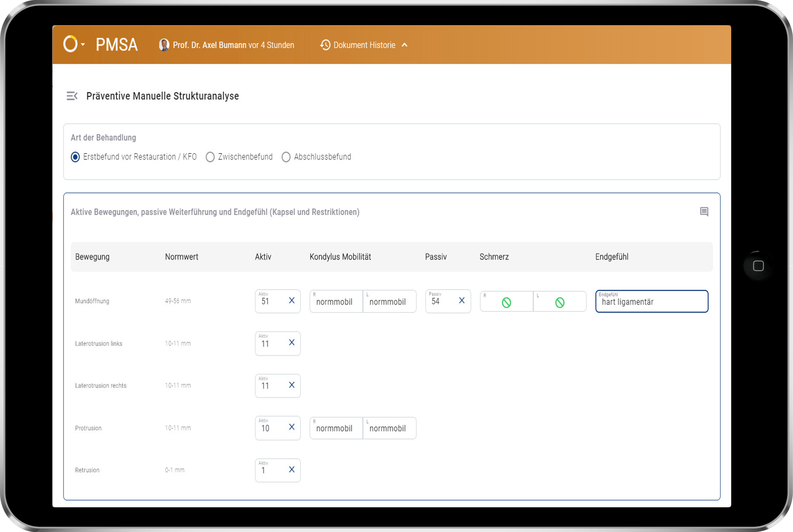Image resolution: width=793 pixels, height=532 pixels.
Task: Select the Abschlussbefund radio option
Action: pyautogui.click(x=286, y=157)
